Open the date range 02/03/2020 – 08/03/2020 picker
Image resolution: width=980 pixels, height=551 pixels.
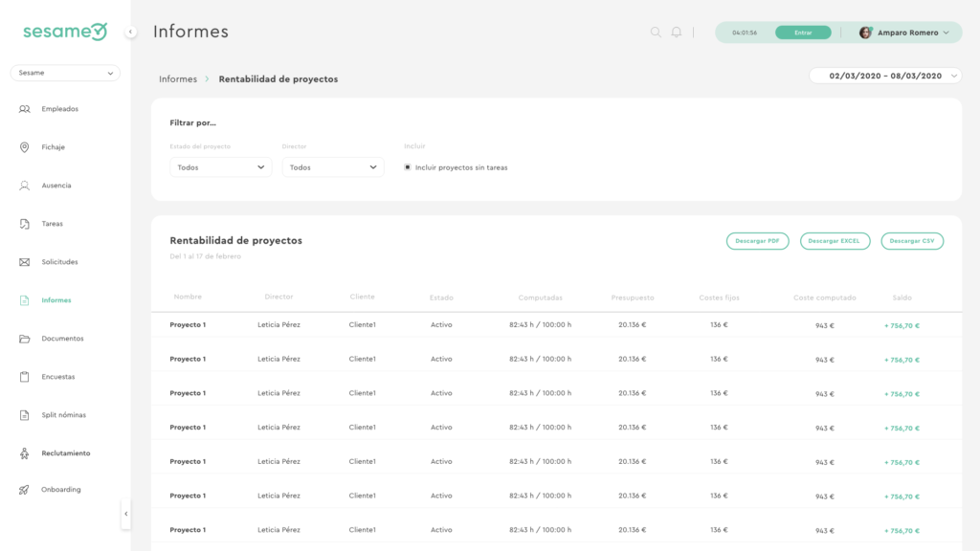coord(885,76)
